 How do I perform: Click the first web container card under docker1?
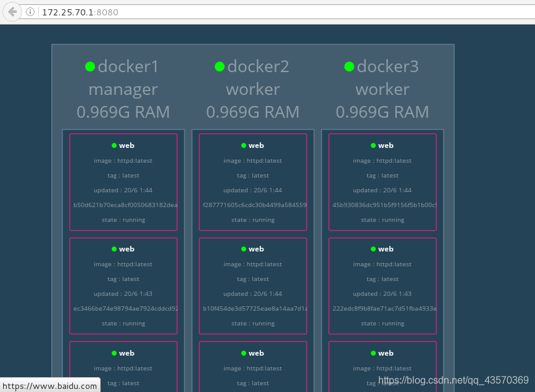123,181
